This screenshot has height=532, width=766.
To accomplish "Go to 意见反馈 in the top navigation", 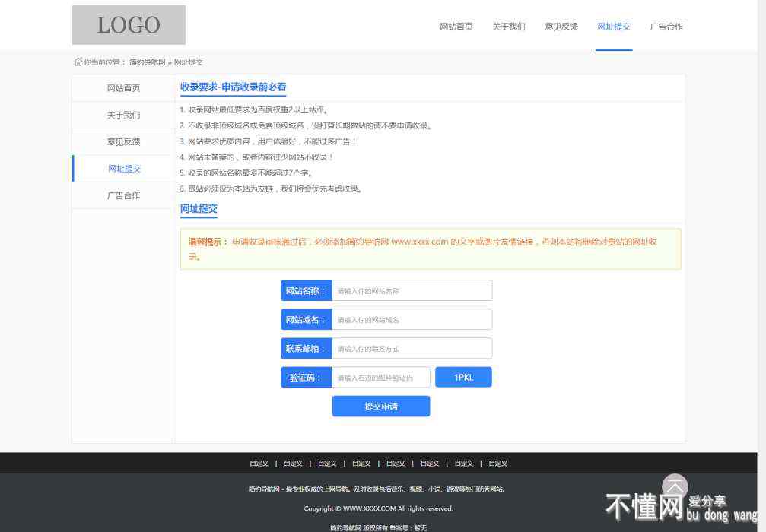I will click(x=561, y=27).
